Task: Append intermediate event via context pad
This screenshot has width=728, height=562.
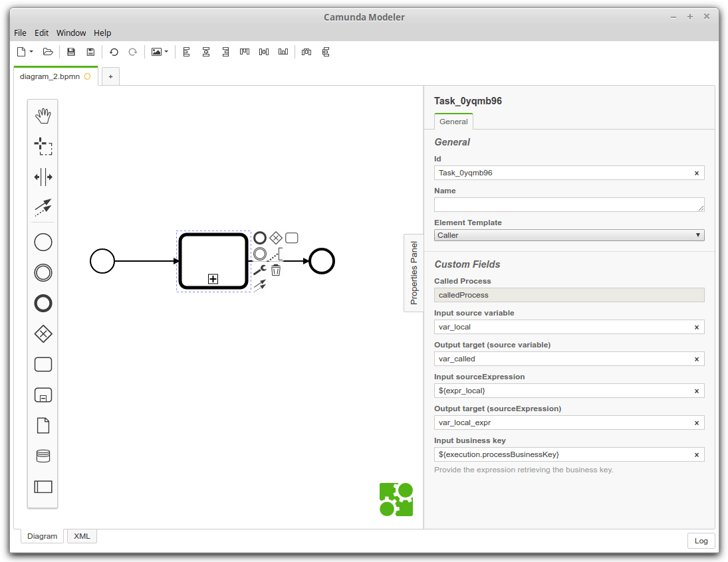Action: point(260,254)
